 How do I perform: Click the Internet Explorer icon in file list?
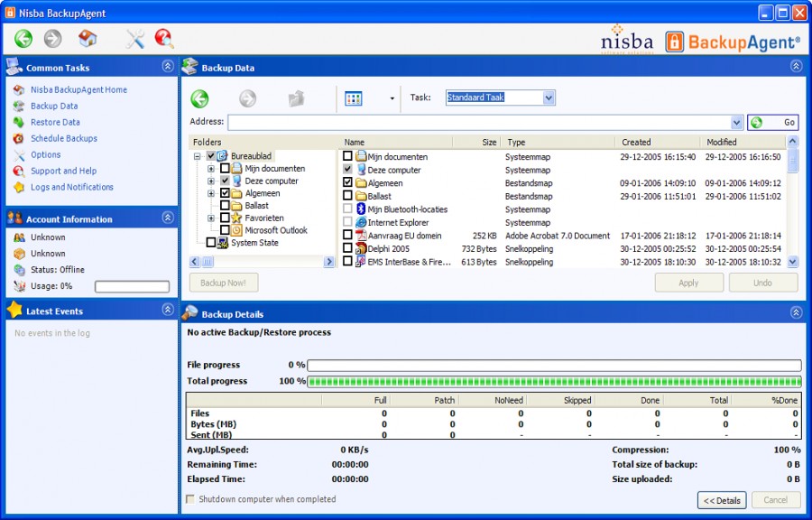(361, 222)
